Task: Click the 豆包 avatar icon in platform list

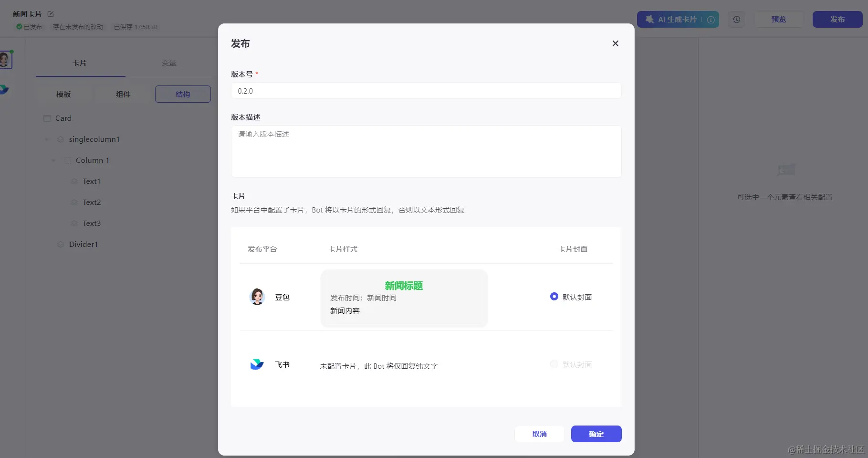Action: click(257, 297)
